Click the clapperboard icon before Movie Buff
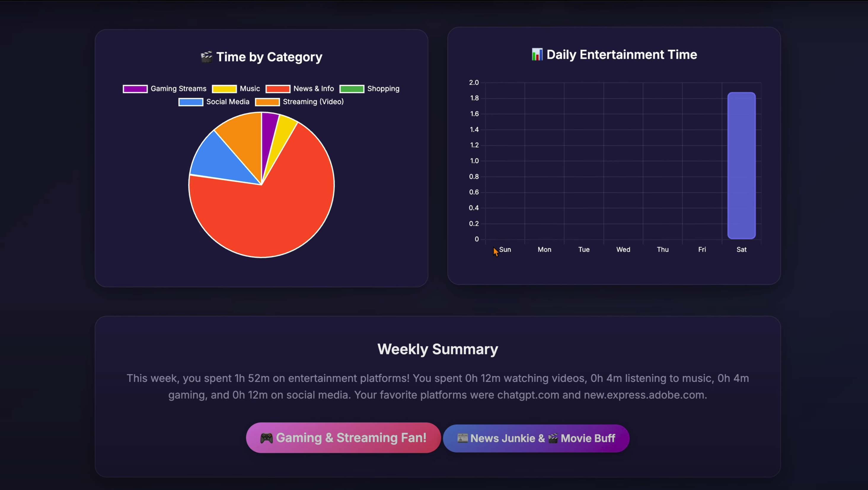Image resolution: width=868 pixels, height=490 pixels. (553, 438)
